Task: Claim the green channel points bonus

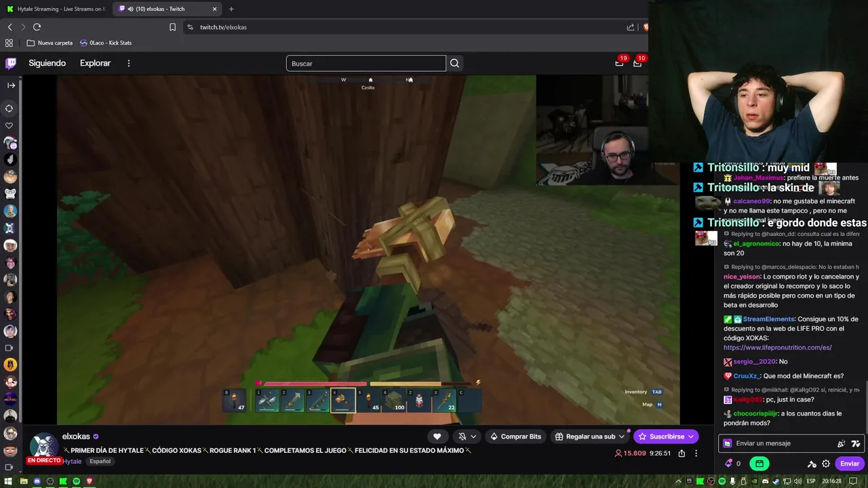Action: (759, 464)
